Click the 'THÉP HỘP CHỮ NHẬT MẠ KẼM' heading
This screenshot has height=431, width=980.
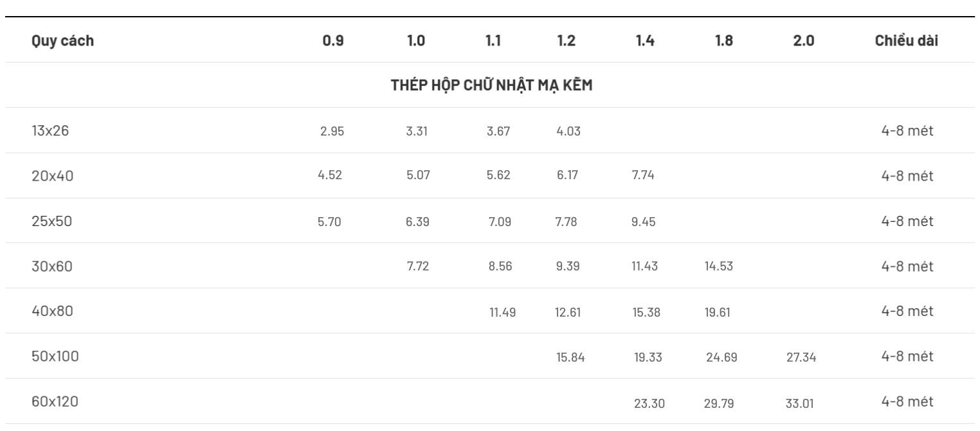491,85
